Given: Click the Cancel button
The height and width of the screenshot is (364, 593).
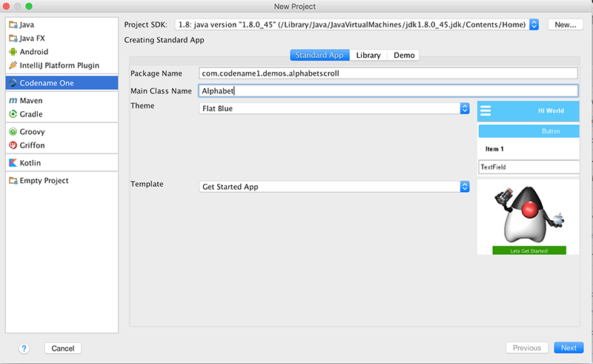Looking at the screenshot, I should (63, 348).
